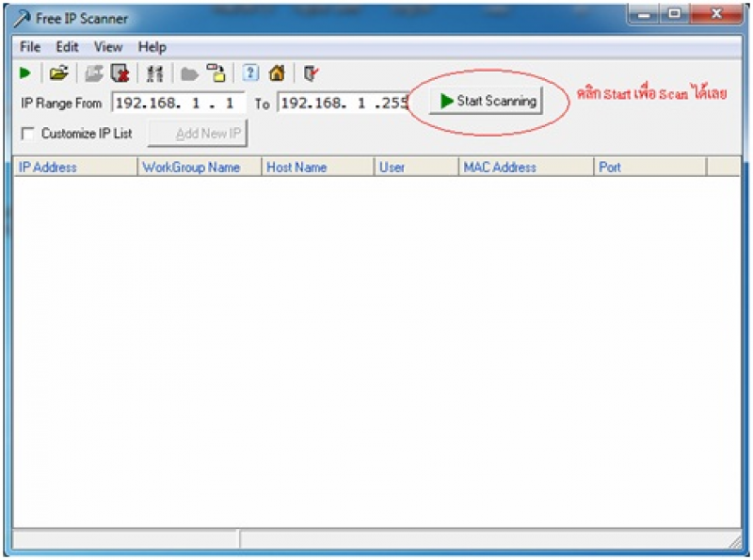The width and height of the screenshot is (753, 560).
Task: Click the Add New IP button
Action: point(198,134)
